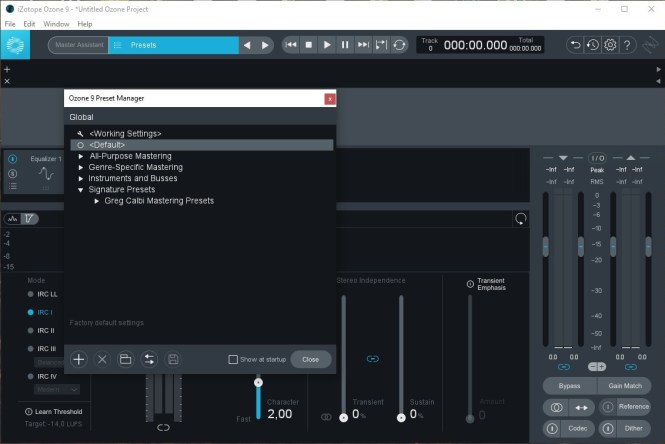Screen dimensions: 665x444
Task: Open the Help menu
Action: [85, 24]
